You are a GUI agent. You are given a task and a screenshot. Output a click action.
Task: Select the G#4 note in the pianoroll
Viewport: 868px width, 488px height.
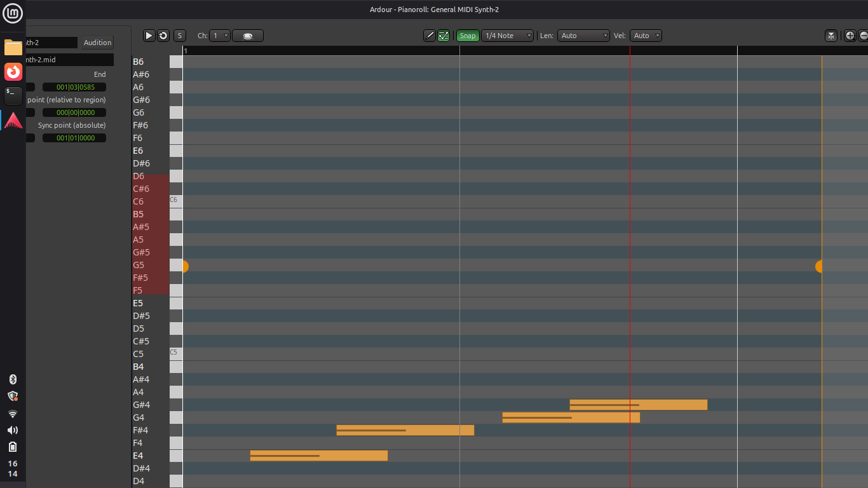638,405
